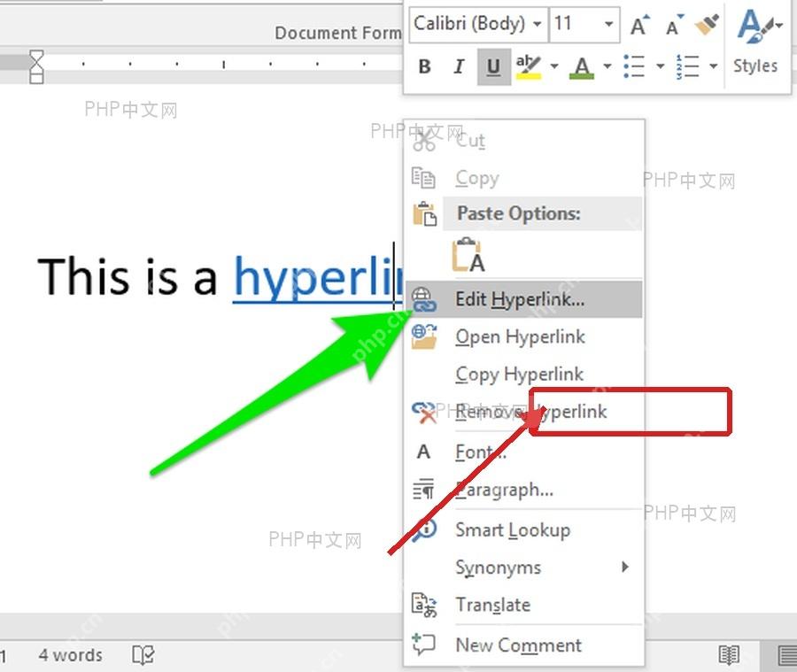
Task: Choose Smart Lookup menu entry
Action: [x=524, y=529]
